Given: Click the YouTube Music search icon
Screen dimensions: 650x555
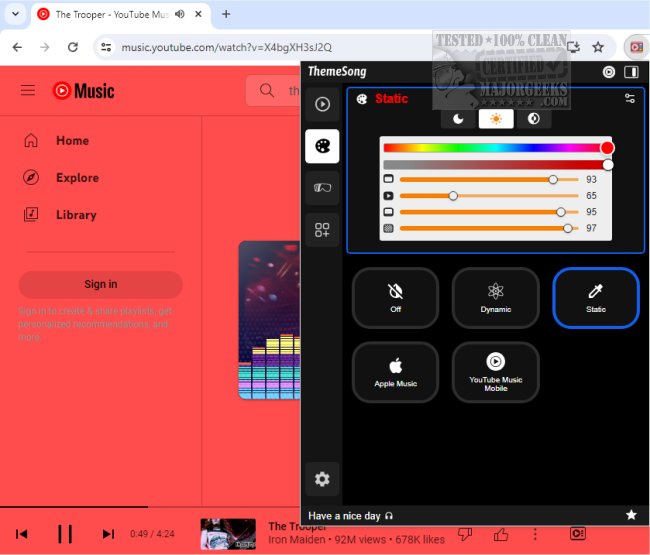Looking at the screenshot, I should tap(267, 90).
